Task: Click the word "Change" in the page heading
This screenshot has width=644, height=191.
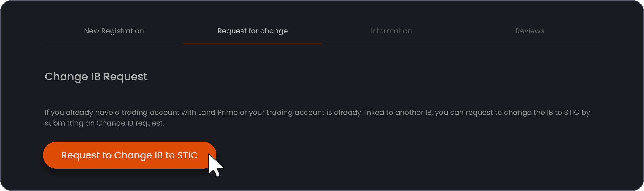Action: [x=66, y=77]
